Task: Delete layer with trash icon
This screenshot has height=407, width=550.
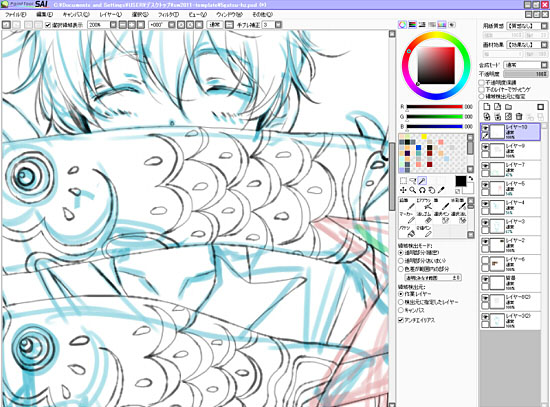Action: pyautogui.click(x=519, y=116)
